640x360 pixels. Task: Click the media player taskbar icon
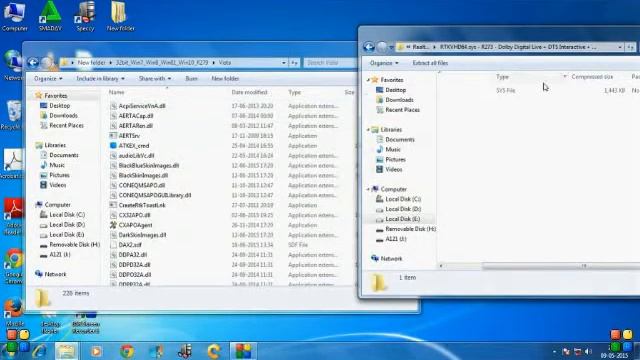97,351
